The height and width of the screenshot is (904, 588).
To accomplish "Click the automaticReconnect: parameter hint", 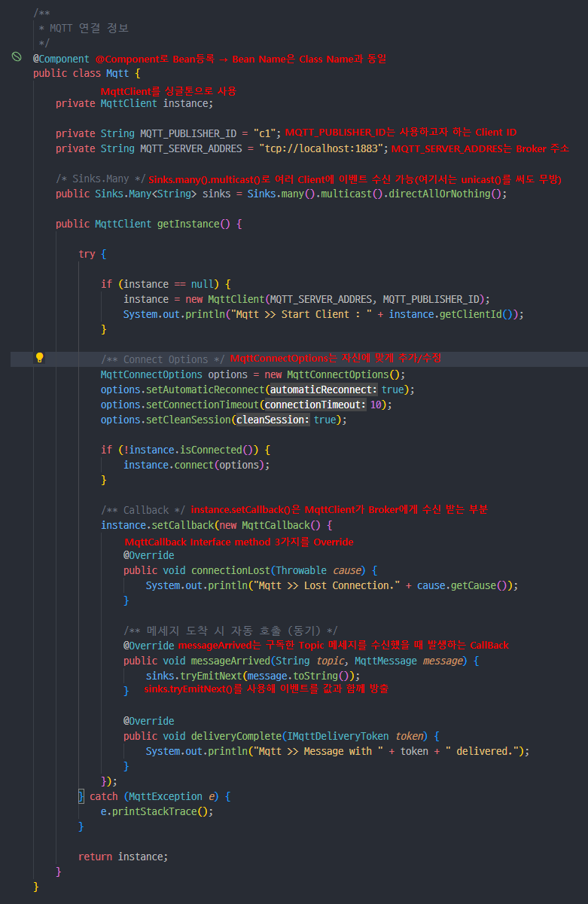I will coord(324,389).
